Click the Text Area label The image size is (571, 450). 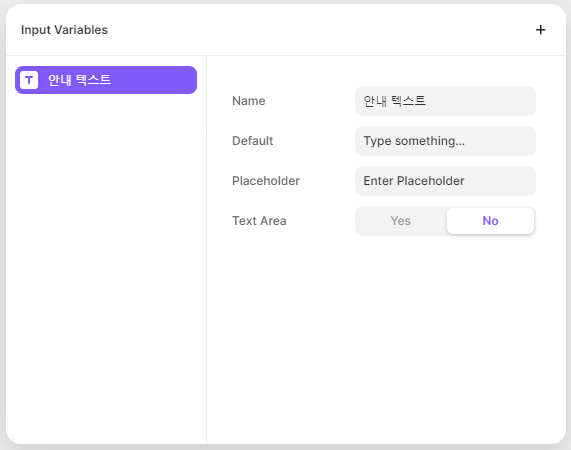click(259, 221)
